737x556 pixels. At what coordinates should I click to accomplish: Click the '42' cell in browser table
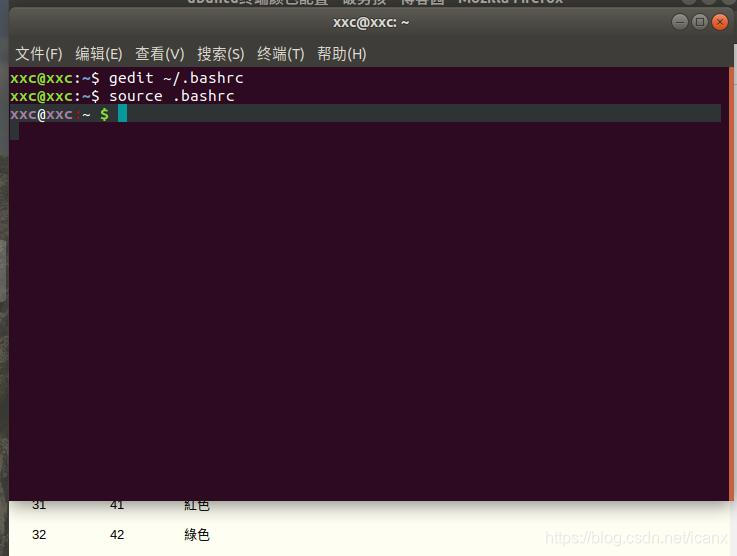click(x=117, y=534)
